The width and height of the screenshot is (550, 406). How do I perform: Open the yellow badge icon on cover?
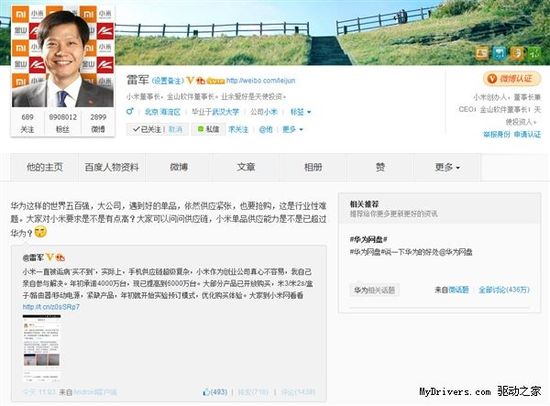[x=516, y=53]
